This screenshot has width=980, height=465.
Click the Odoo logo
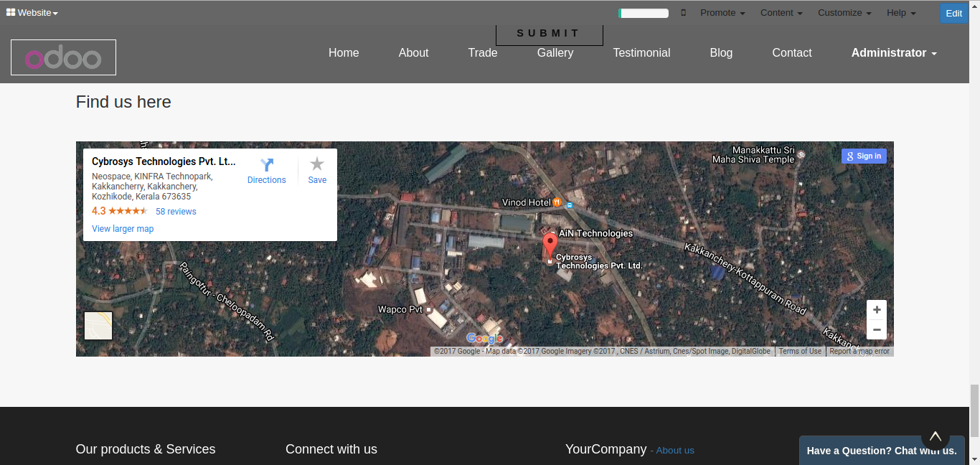pyautogui.click(x=63, y=57)
